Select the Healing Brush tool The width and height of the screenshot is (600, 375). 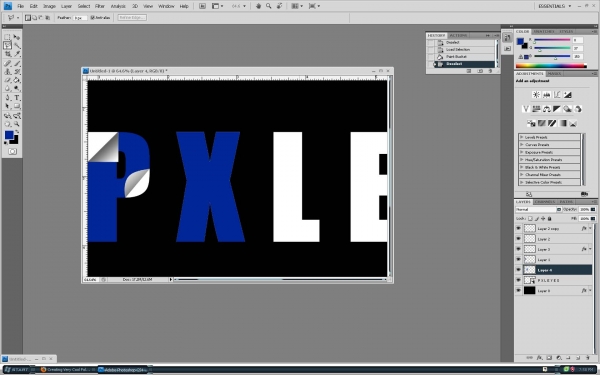(x=7, y=64)
